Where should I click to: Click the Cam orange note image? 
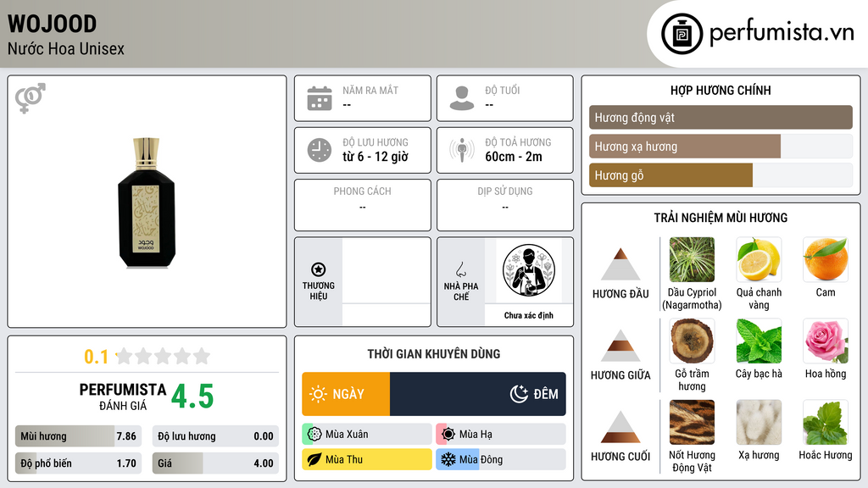[x=826, y=259]
